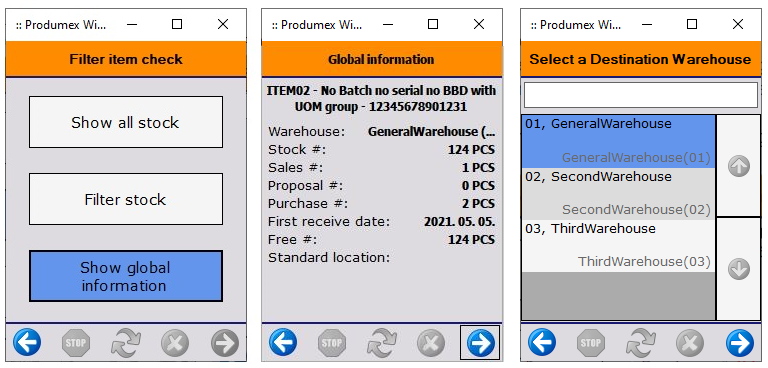Viewport: 768px width, 368px height.
Task: Go back using blue arrow in Global information window
Action: [x=283, y=342]
